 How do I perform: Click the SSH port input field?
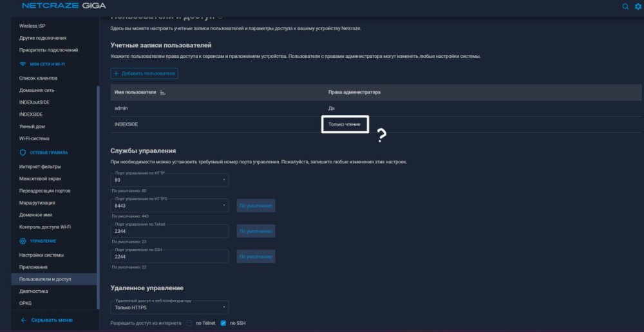(x=170, y=257)
